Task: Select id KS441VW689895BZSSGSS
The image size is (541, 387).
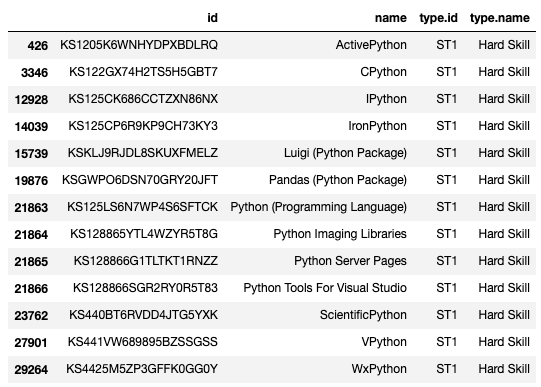Action: coord(142,342)
